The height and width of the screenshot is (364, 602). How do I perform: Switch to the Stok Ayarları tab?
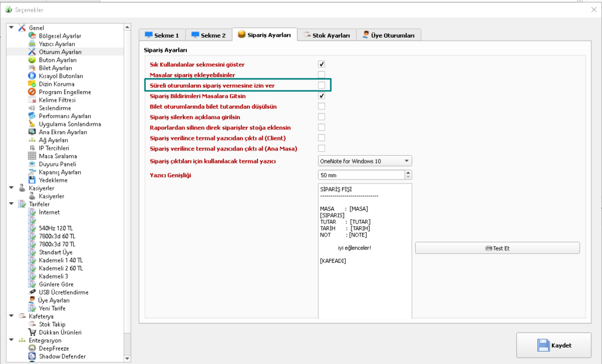coord(327,35)
